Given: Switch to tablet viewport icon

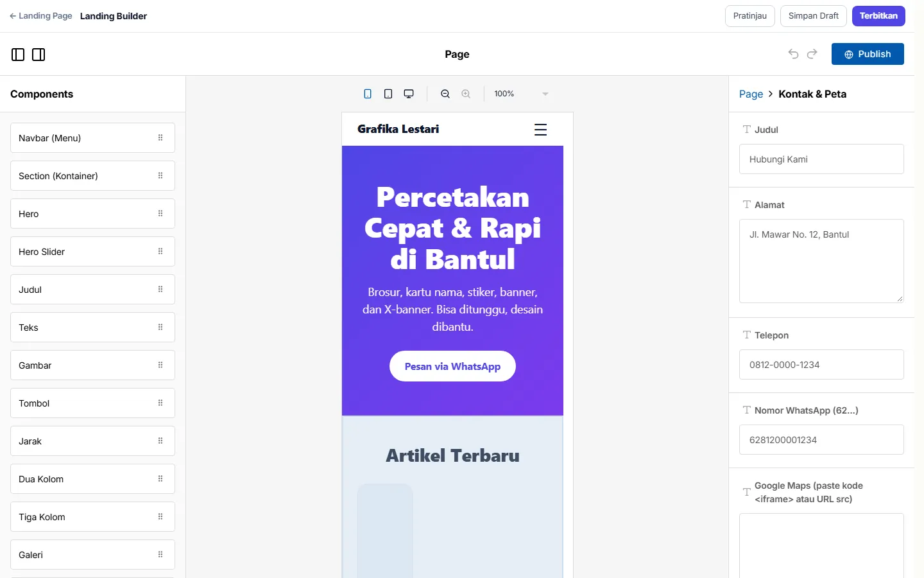Looking at the screenshot, I should pyautogui.click(x=388, y=94).
